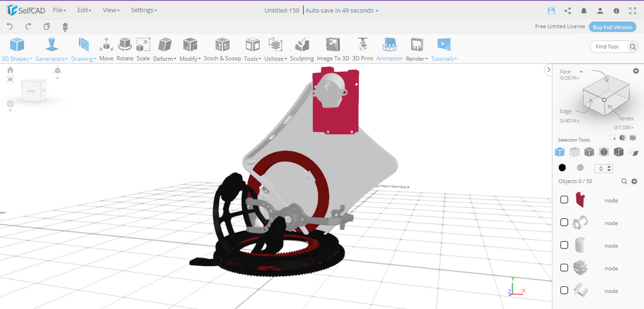
Task: Click in the Find Tool search field
Action: (608, 47)
